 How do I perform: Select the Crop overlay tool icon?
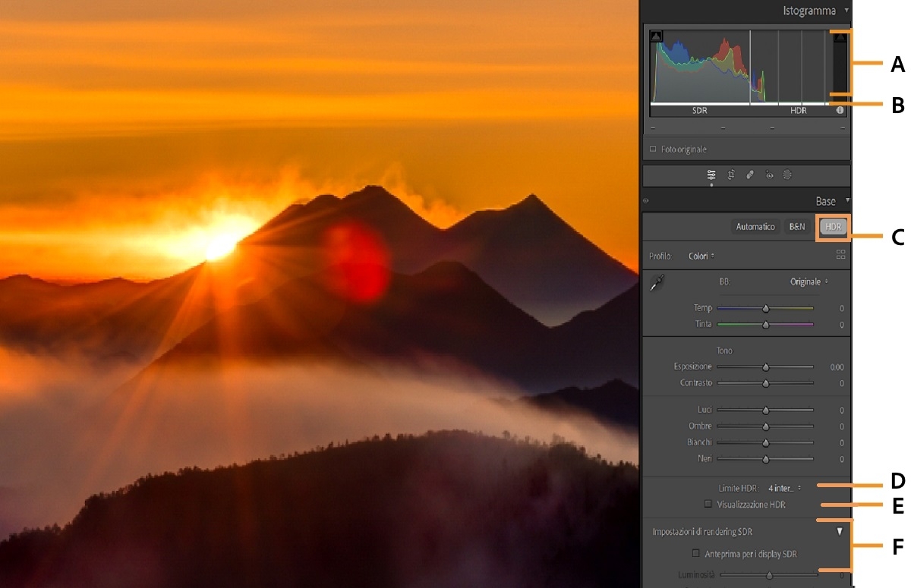point(731,175)
